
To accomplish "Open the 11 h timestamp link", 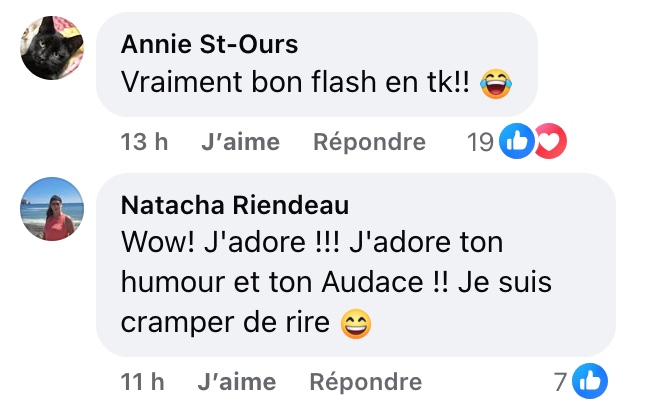I will click(x=143, y=381).
